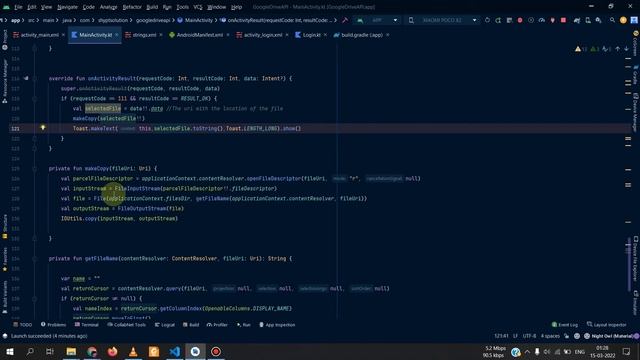Screen dimensions: 640x360
Task: Click the Night Owl theme switcher in status bar
Action: pyautogui.click(x=611, y=336)
